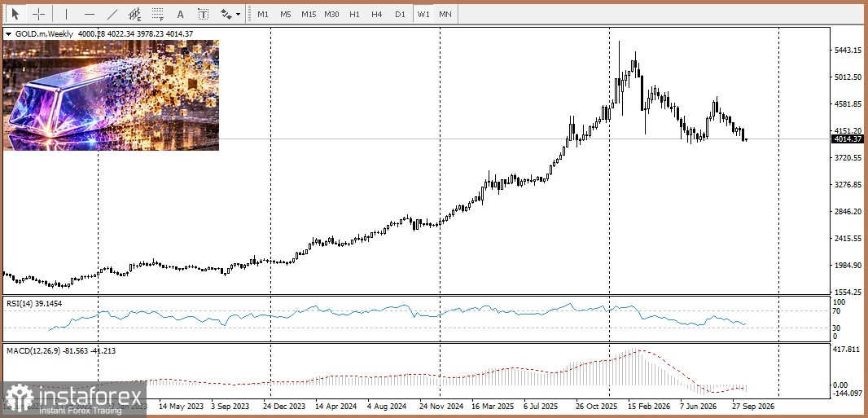The width and height of the screenshot is (868, 418).
Task: Click the 15 Feb 2026 date label
Action: 648,406
